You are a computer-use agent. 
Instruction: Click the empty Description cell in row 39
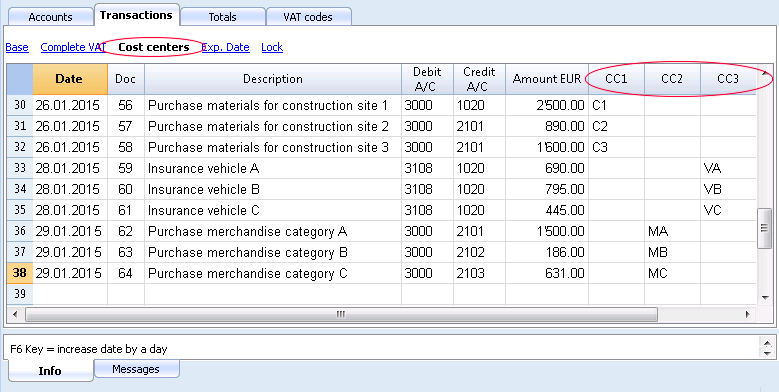coord(273,294)
